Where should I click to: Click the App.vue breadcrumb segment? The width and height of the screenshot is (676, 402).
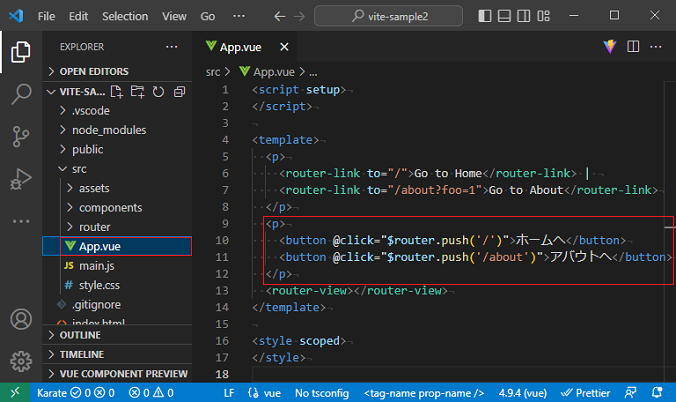point(267,72)
